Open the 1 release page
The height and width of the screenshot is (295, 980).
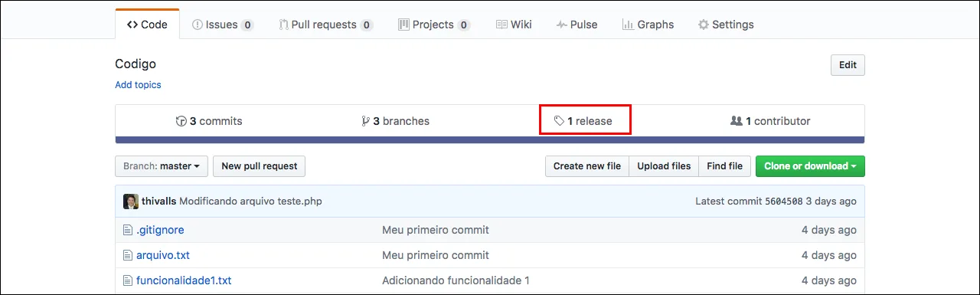point(584,121)
